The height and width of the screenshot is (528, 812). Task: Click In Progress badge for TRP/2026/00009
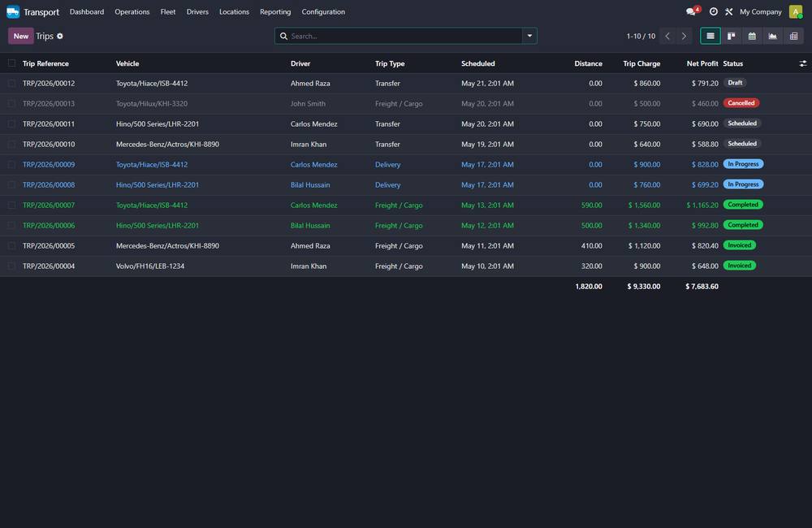point(743,164)
